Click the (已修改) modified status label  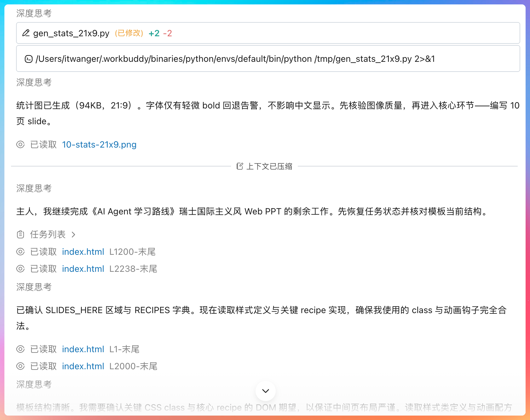(x=129, y=33)
